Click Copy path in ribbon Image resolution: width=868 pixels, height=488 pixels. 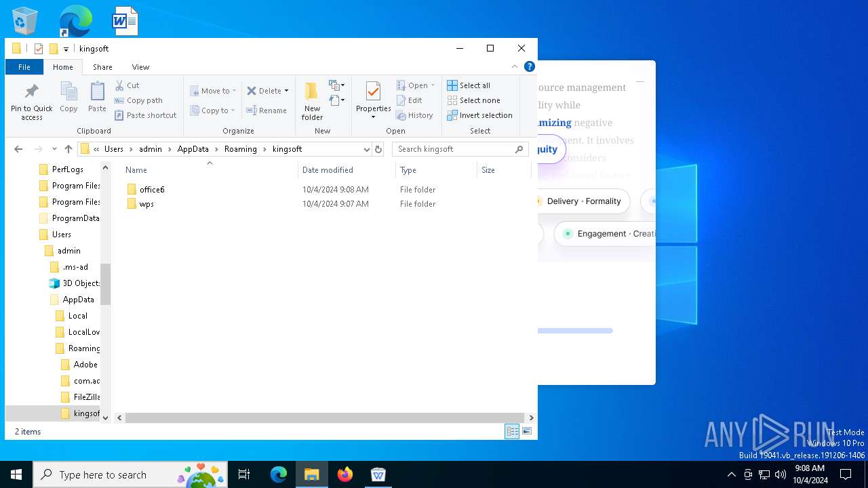pyautogui.click(x=138, y=100)
